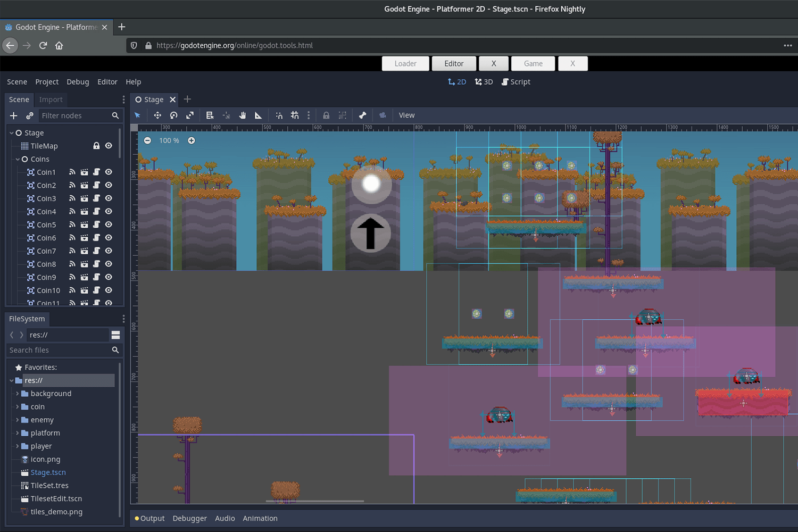Toggle visibility of Coin2

pos(109,185)
